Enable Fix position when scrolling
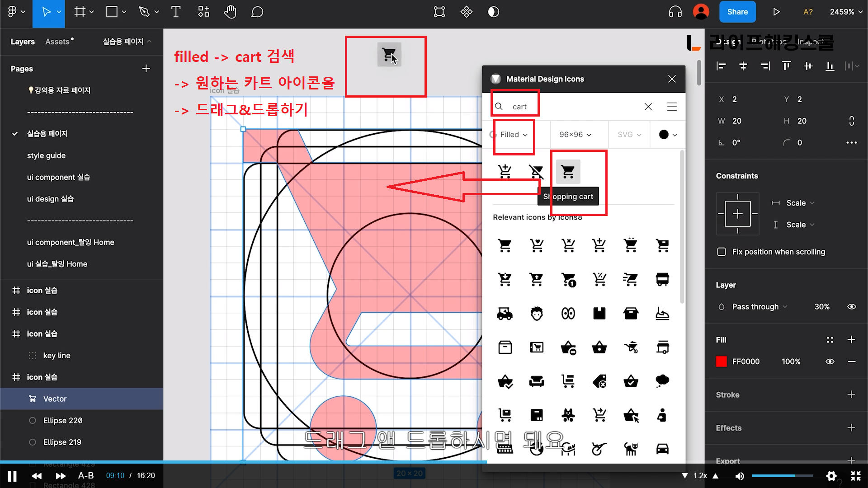Viewport: 868px width, 488px height. pyautogui.click(x=722, y=252)
